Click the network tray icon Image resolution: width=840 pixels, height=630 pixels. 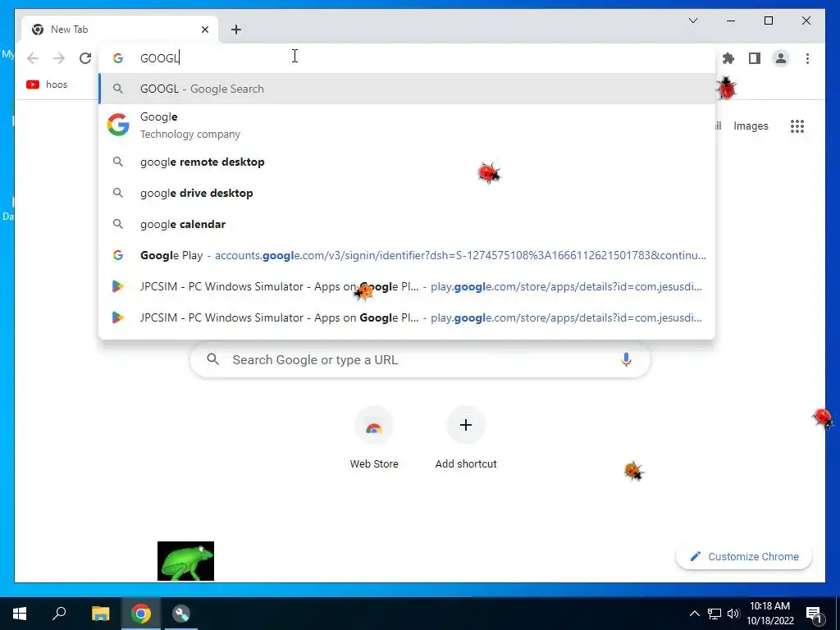click(714, 614)
